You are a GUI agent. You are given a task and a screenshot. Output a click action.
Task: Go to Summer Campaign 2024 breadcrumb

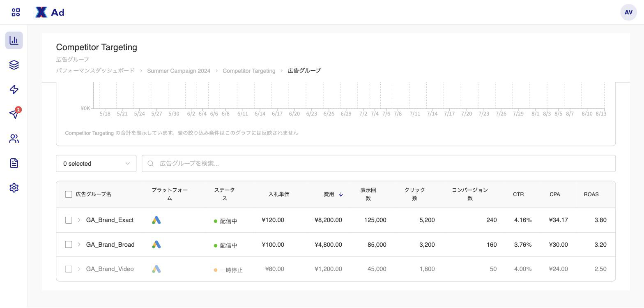coord(179,71)
